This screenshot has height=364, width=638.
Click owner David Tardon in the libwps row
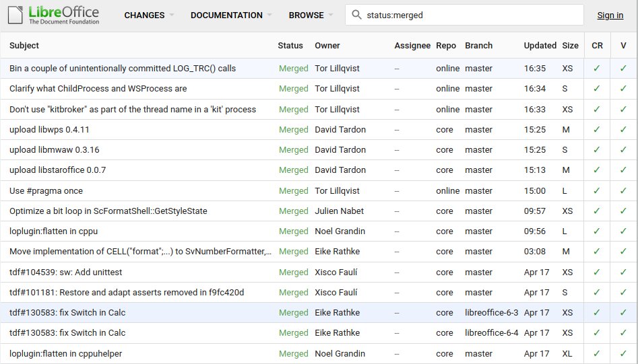(340, 130)
